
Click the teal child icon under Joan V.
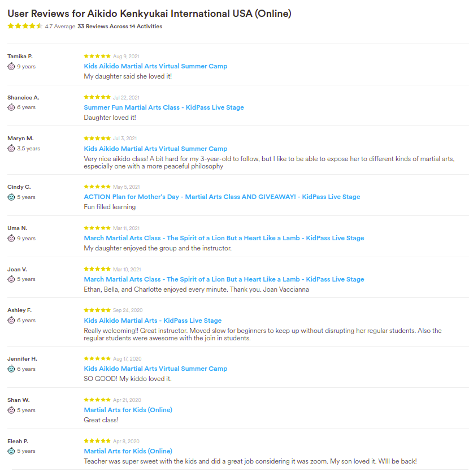coord(11,279)
